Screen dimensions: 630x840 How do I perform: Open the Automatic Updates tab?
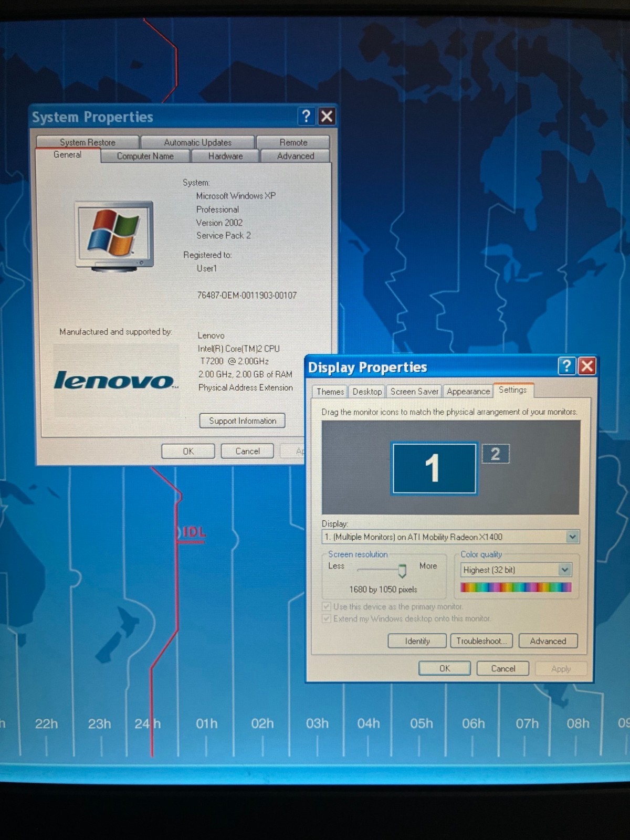coord(197,142)
